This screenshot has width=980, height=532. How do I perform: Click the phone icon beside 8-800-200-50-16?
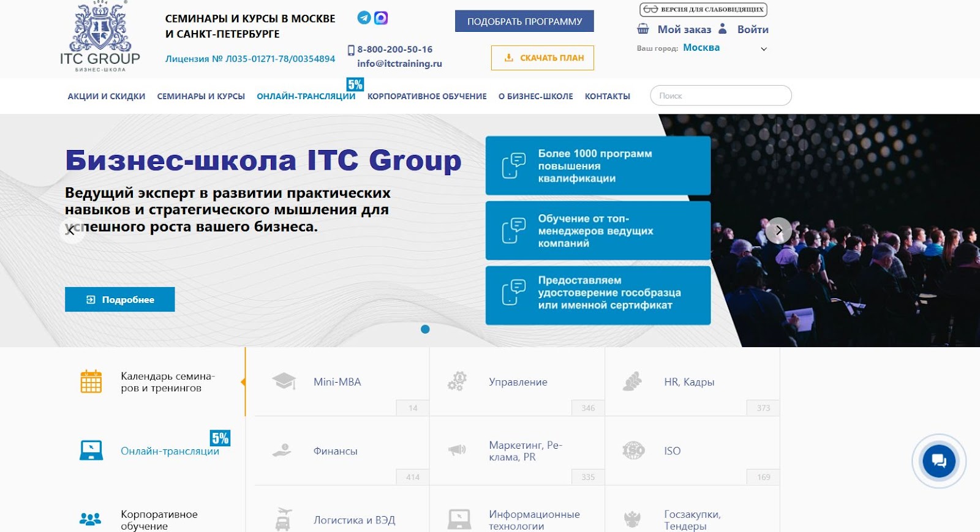[351, 50]
